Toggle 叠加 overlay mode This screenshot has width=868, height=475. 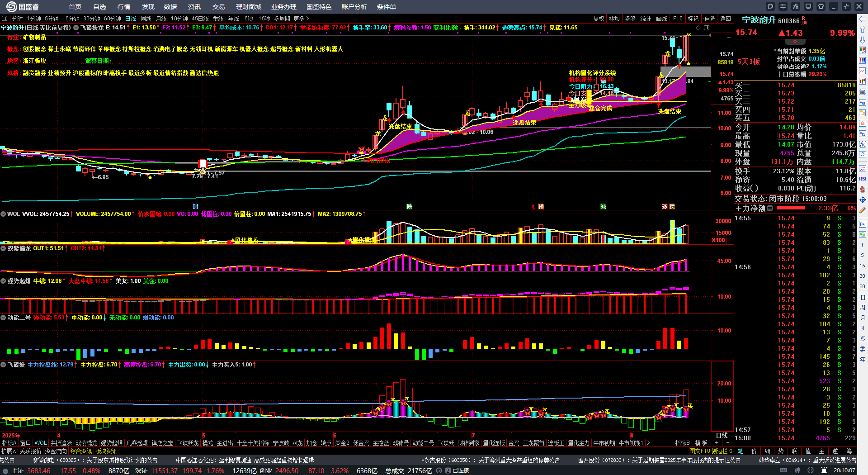tap(614, 19)
